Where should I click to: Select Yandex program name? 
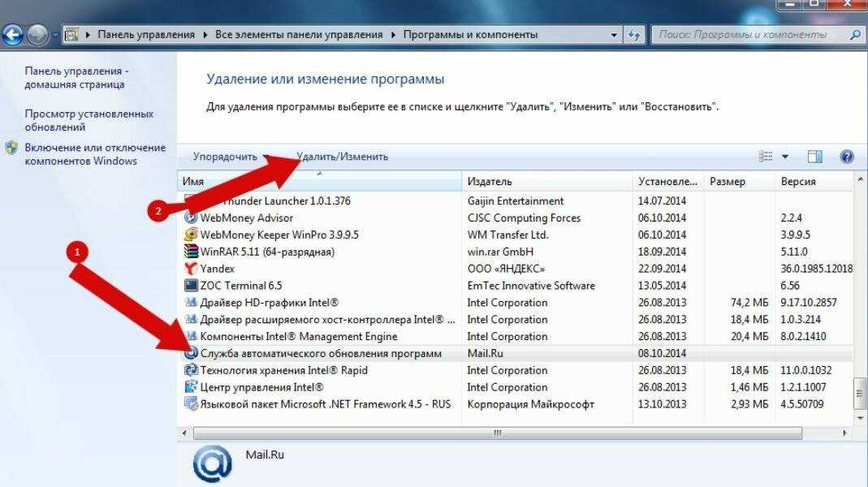click(x=218, y=269)
